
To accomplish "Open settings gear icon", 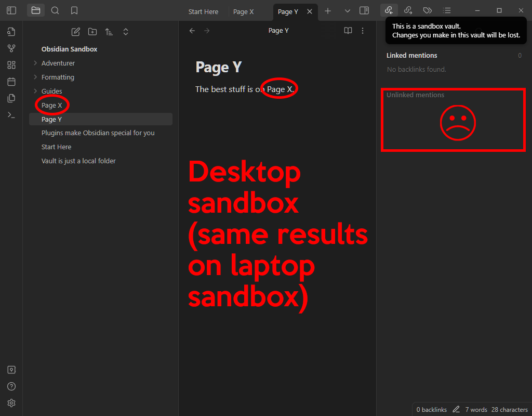I will 11,403.
